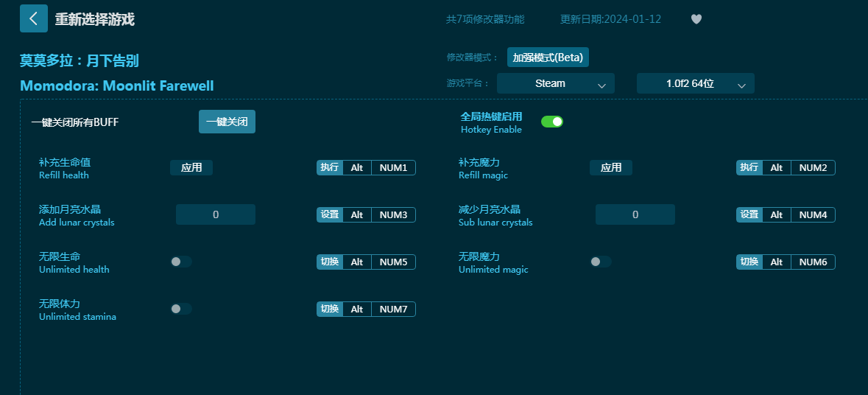This screenshot has width=868, height=395.
Task: Click the 修改器模式 label
Action: coord(472,57)
